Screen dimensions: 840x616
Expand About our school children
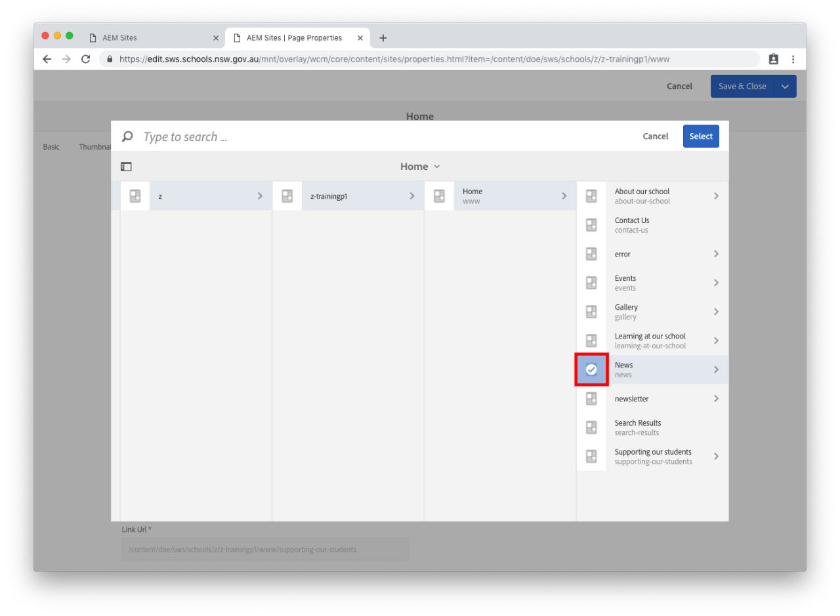tap(716, 196)
